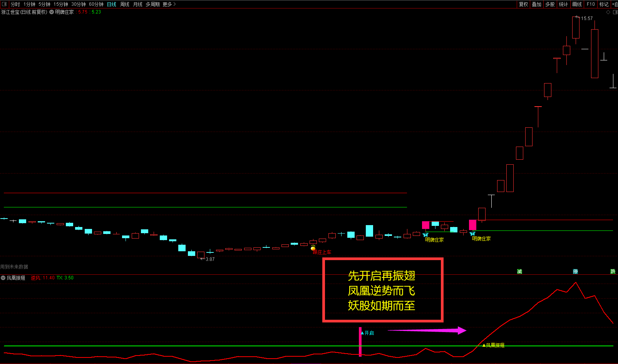Click the diamond icon at chart top-right
Image resolution: width=618 pixels, height=364 pixels.
click(x=608, y=12)
